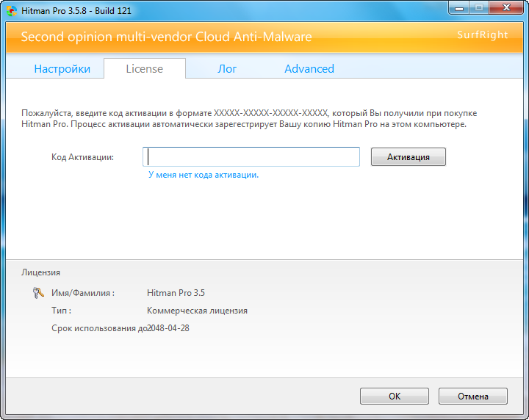Go to the Advanced tab
Screen dimensions: 529x420
309,69
